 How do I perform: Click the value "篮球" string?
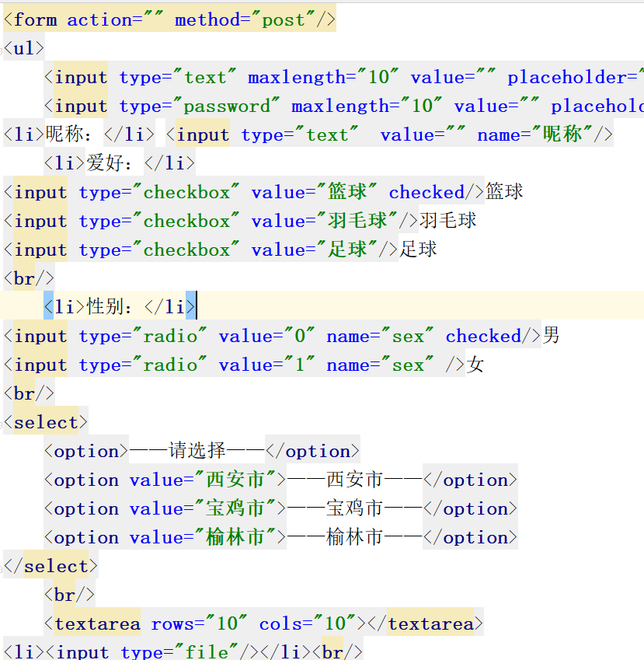click(347, 192)
